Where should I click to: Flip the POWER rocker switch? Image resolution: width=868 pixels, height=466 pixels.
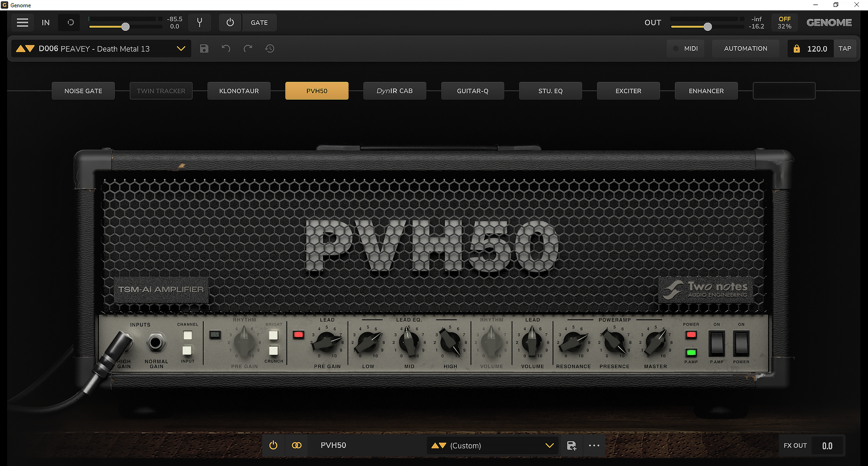[741, 343]
